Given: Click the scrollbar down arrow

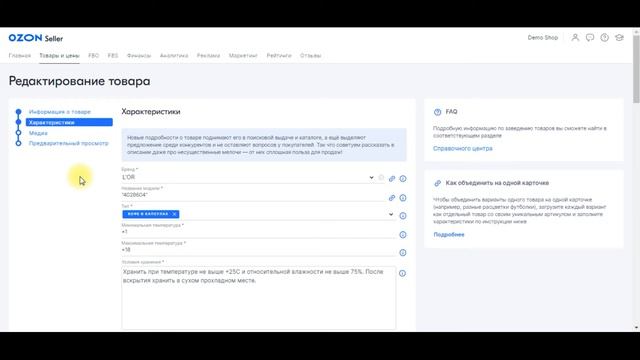Looking at the screenshot, I should [636, 328].
